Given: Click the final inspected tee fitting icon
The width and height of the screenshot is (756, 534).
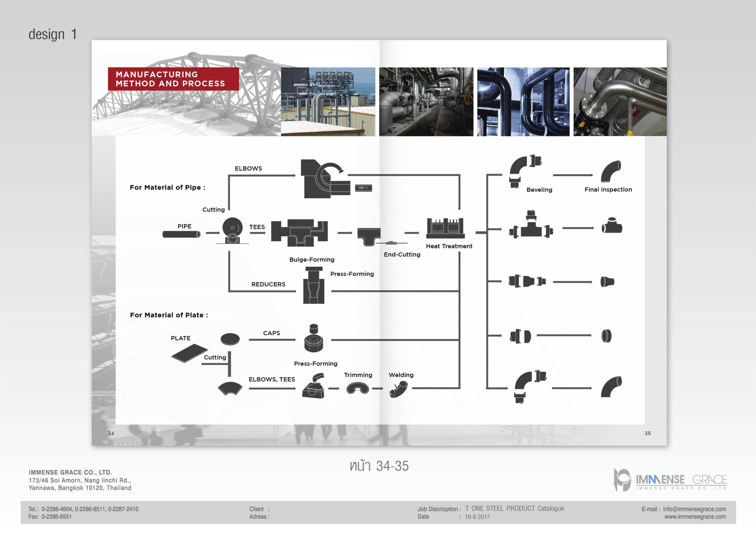Looking at the screenshot, I should pyautogui.click(x=612, y=226).
